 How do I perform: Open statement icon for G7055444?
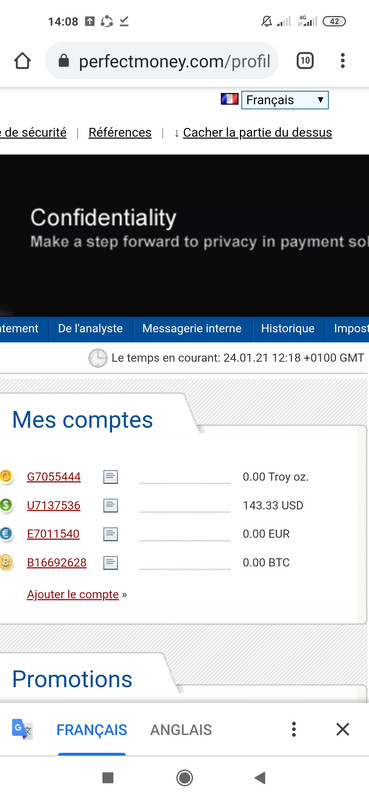[x=110, y=477]
